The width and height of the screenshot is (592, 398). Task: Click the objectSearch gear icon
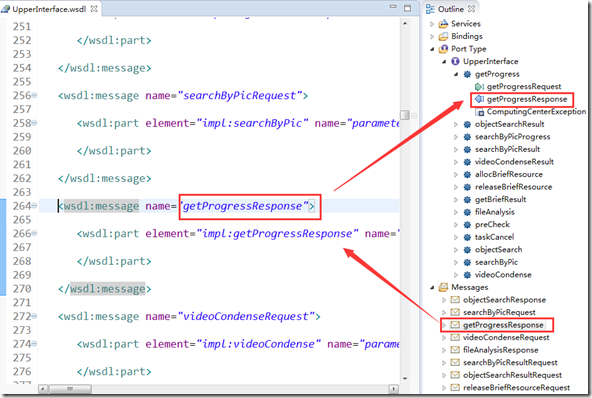pyautogui.click(x=467, y=250)
